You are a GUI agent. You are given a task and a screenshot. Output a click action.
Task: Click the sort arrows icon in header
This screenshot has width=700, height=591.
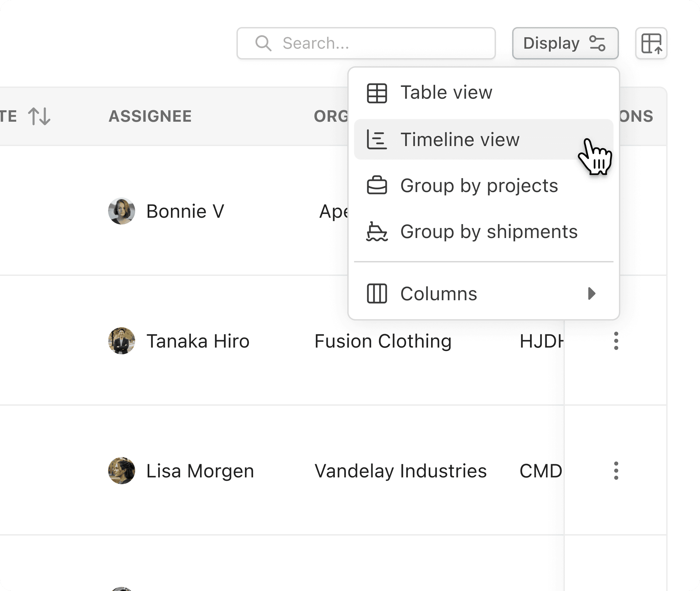[x=39, y=116]
